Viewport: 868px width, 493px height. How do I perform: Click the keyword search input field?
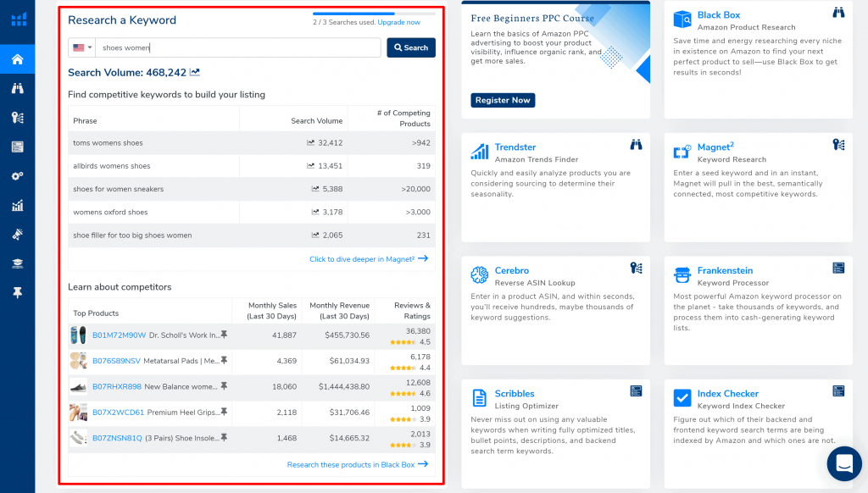pyautogui.click(x=238, y=47)
